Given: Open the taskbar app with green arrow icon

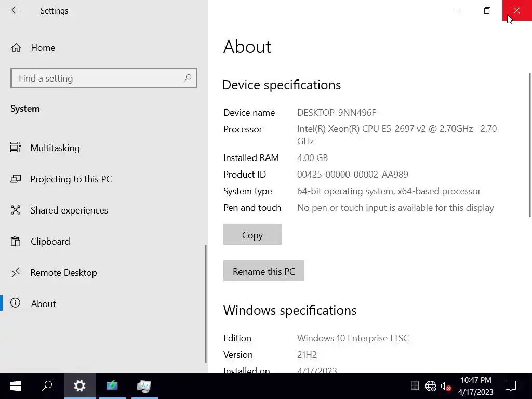Looking at the screenshot, I should tap(112, 386).
